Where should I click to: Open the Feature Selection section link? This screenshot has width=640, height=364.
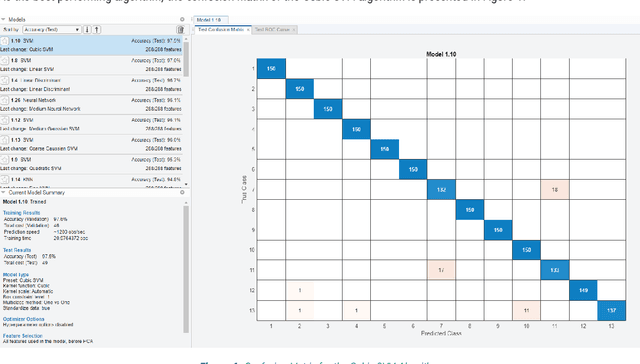[x=22, y=335]
